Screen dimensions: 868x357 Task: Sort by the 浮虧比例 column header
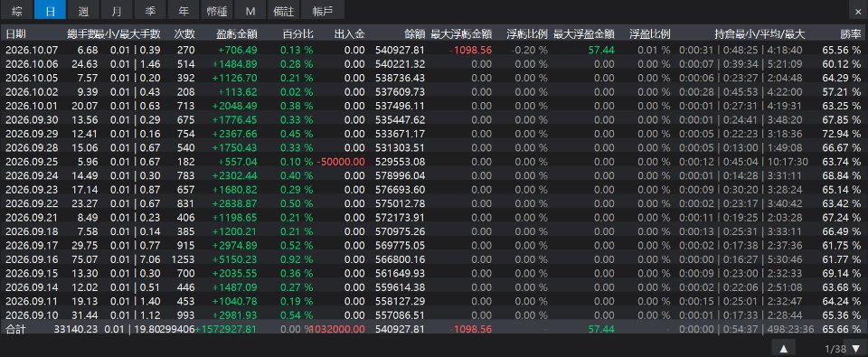click(x=527, y=34)
